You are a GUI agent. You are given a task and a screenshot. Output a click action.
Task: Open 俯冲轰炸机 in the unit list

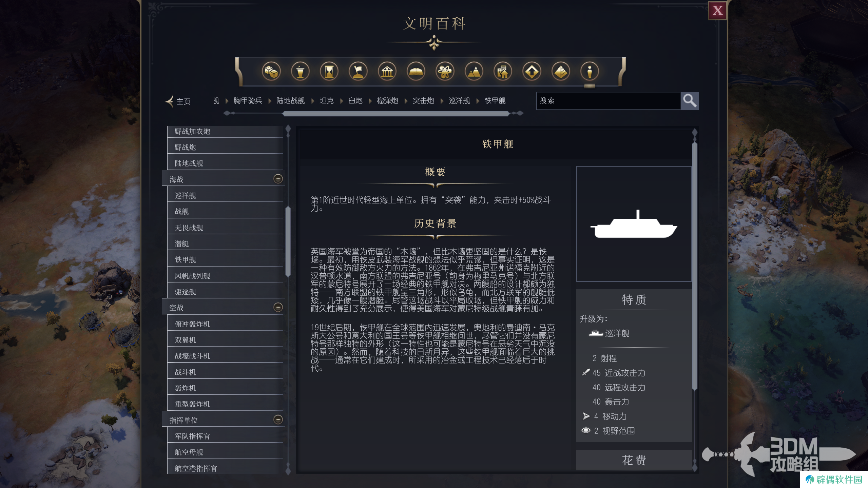[x=225, y=324]
